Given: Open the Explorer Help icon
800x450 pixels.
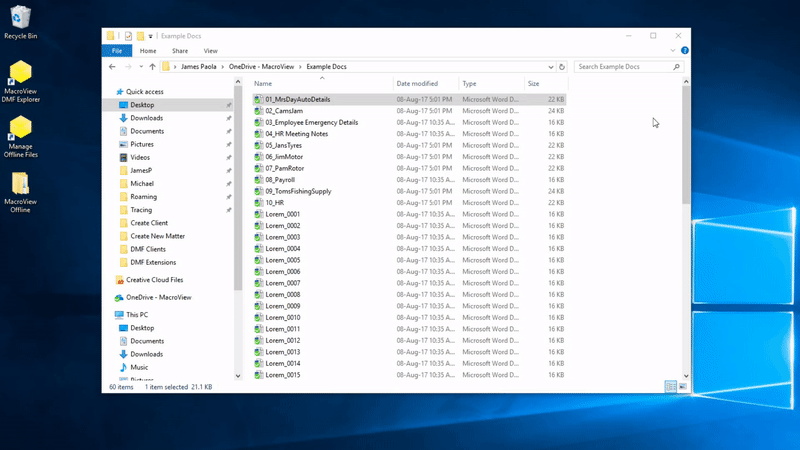Looking at the screenshot, I should click(x=685, y=51).
